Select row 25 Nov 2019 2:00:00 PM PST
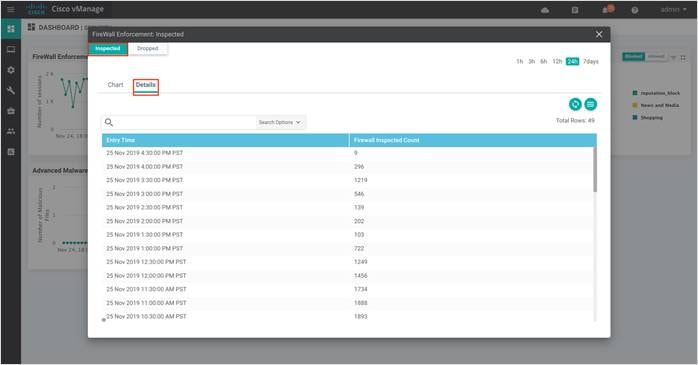This screenshot has height=365, width=698. point(348,221)
